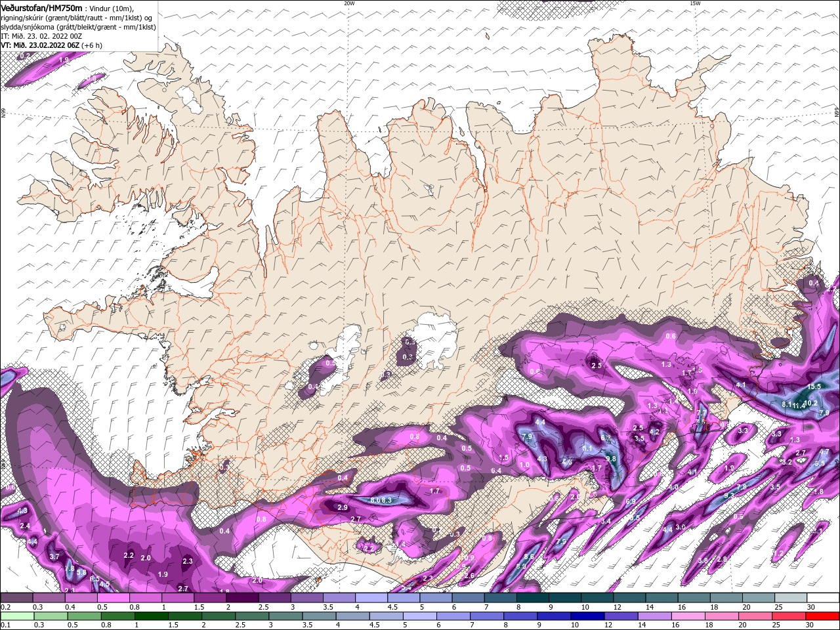Select the 12 blue-violet swatch in lower legend
The image size is (840, 630).
pyautogui.click(x=621, y=616)
